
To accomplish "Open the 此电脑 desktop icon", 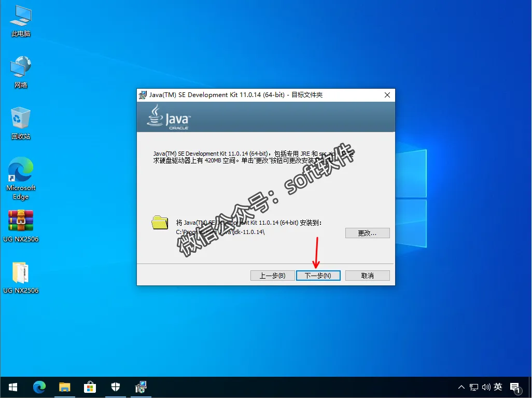I will (21, 21).
